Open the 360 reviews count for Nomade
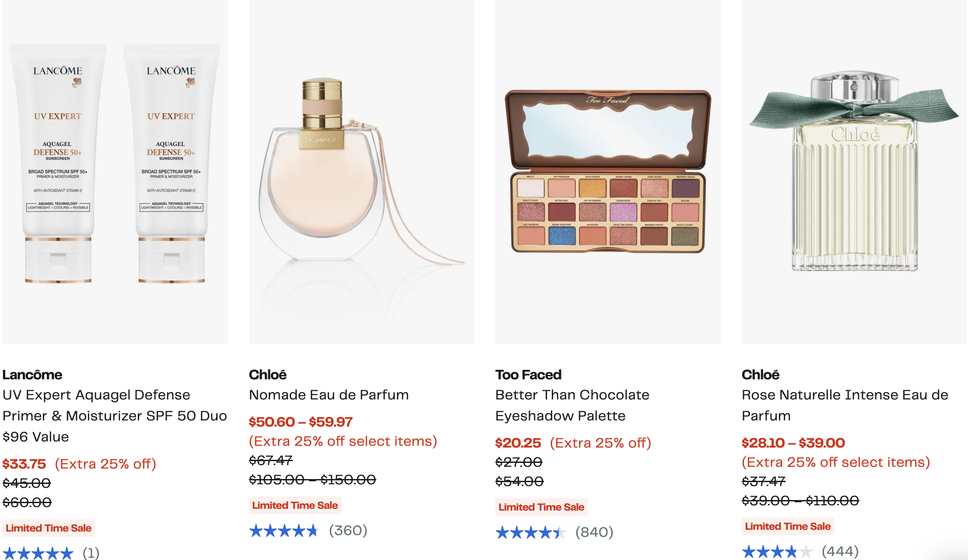Viewport: 968px width, 560px height. tap(348, 531)
